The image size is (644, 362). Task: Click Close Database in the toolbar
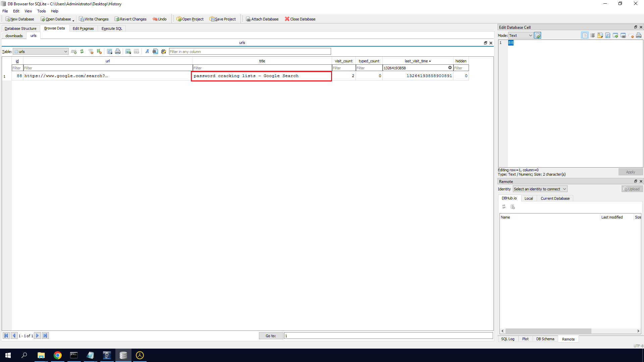(x=300, y=19)
